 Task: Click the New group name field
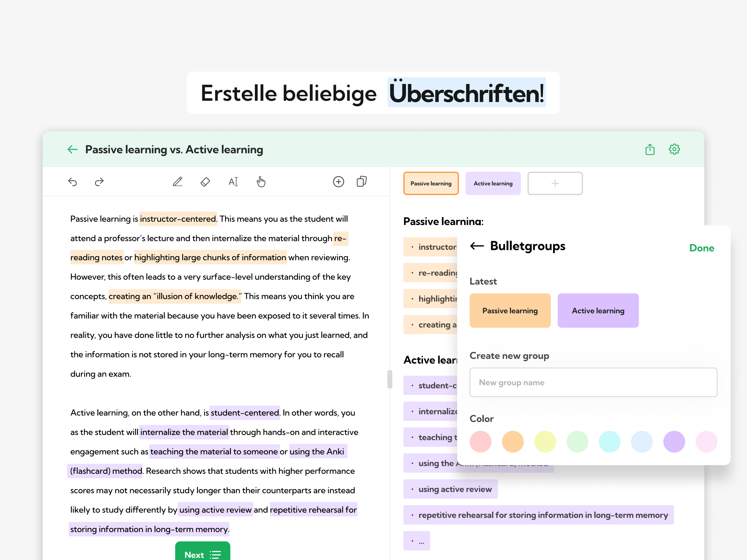point(593,382)
